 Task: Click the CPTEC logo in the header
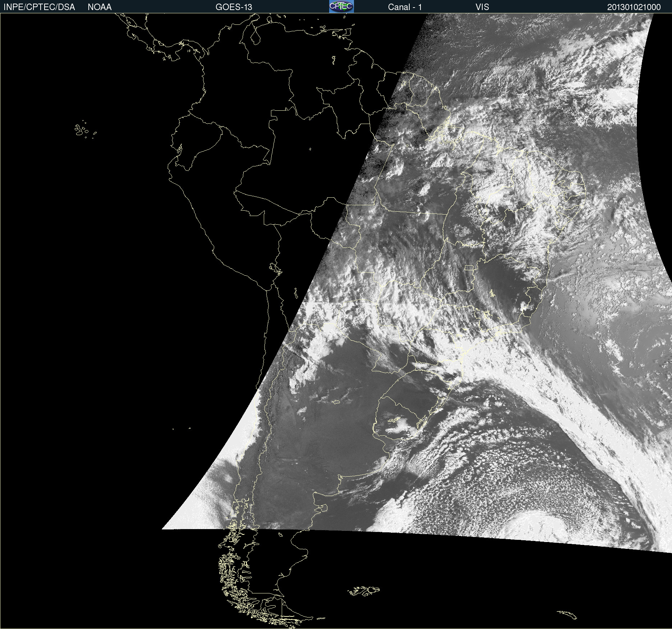341,6
